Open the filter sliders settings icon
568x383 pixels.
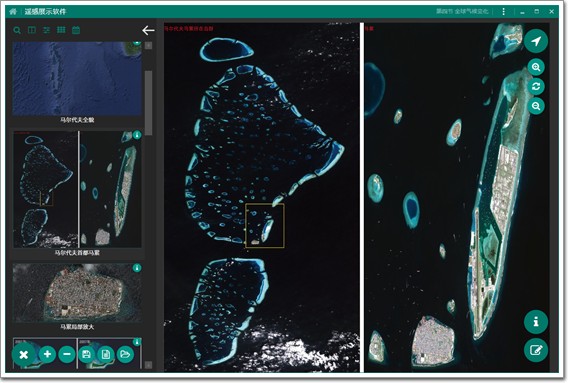point(46,30)
